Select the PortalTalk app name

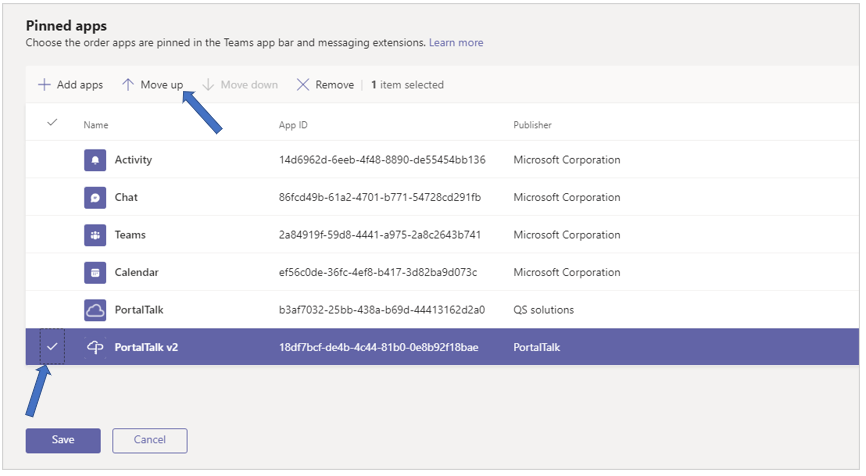[x=139, y=310]
